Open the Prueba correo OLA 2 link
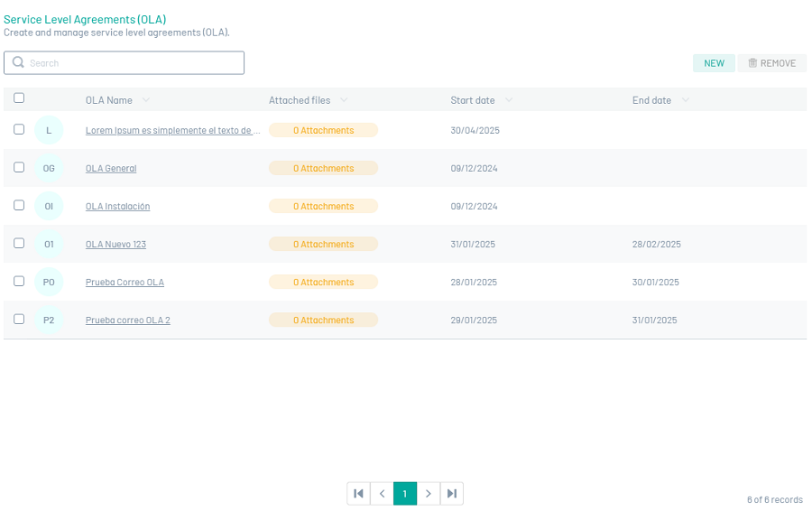812x511 pixels. point(128,321)
